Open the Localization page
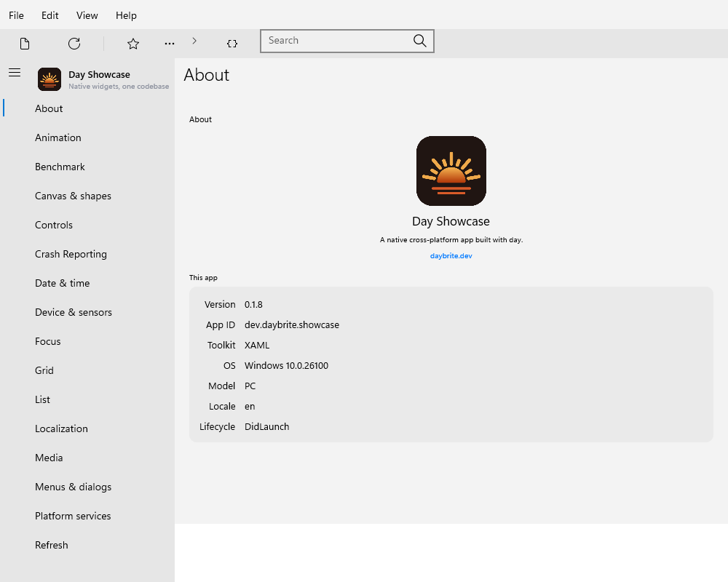728x582 pixels. point(87,428)
